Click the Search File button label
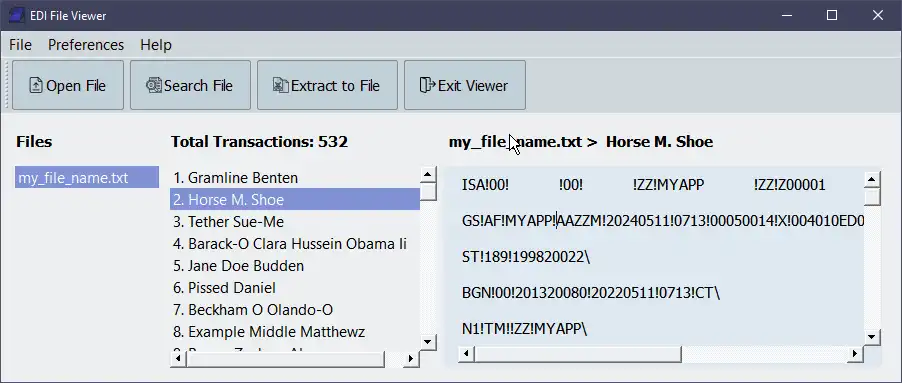The image size is (902, 383). click(x=198, y=86)
